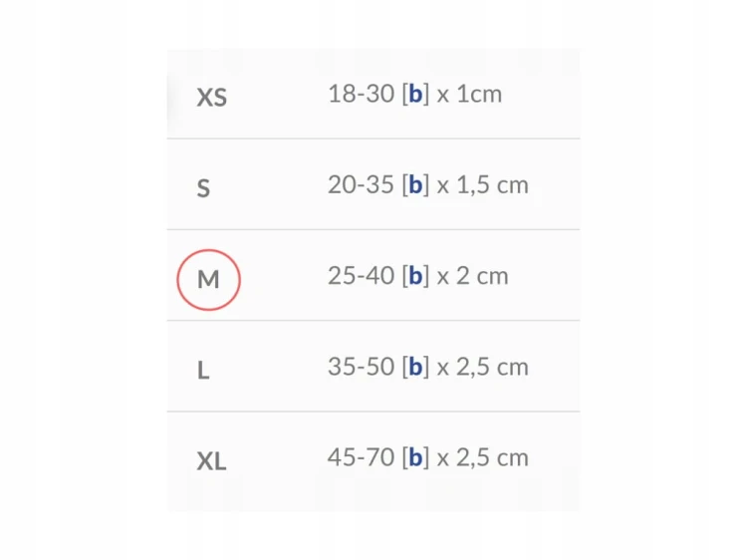This screenshot has height=560, width=747.
Task: Click the 2 cm width in M row
Action: point(482,276)
